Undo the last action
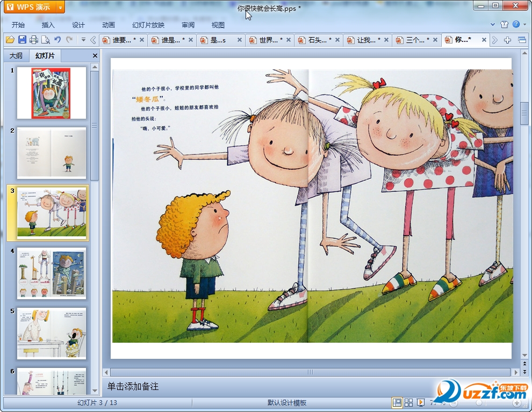Screen dimensions: 532x412 (57, 40)
